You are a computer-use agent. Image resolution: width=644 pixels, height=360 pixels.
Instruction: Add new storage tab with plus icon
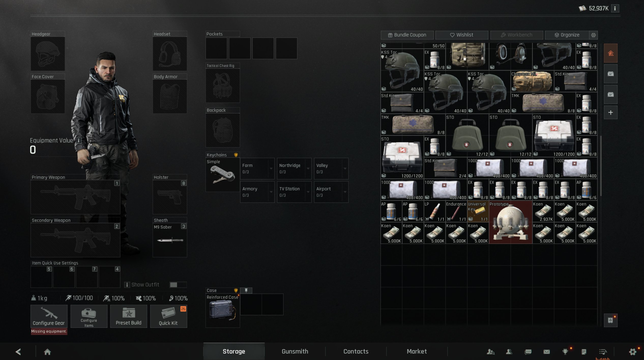coord(611,113)
